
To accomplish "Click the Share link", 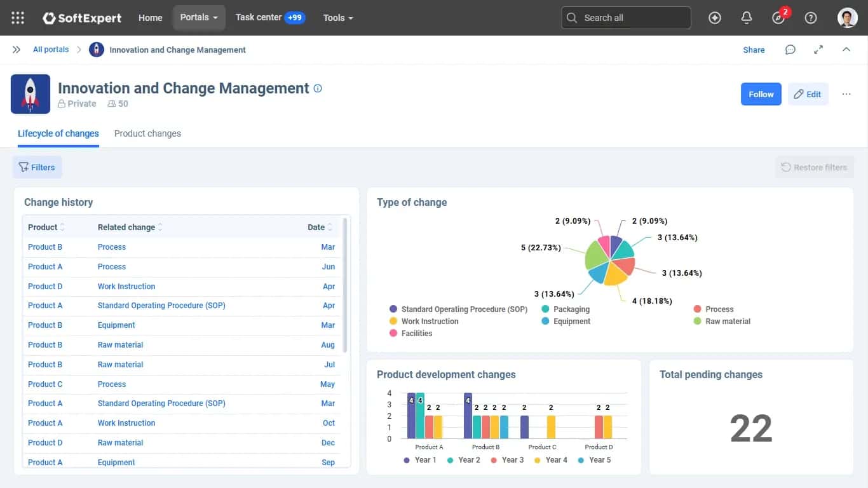I will click(754, 50).
